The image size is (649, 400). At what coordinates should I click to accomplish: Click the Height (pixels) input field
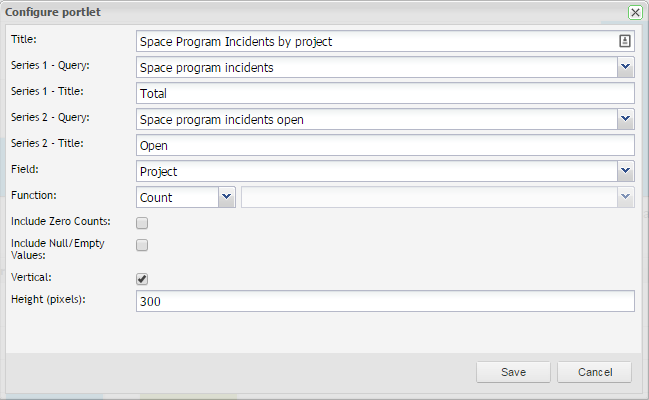(385, 301)
